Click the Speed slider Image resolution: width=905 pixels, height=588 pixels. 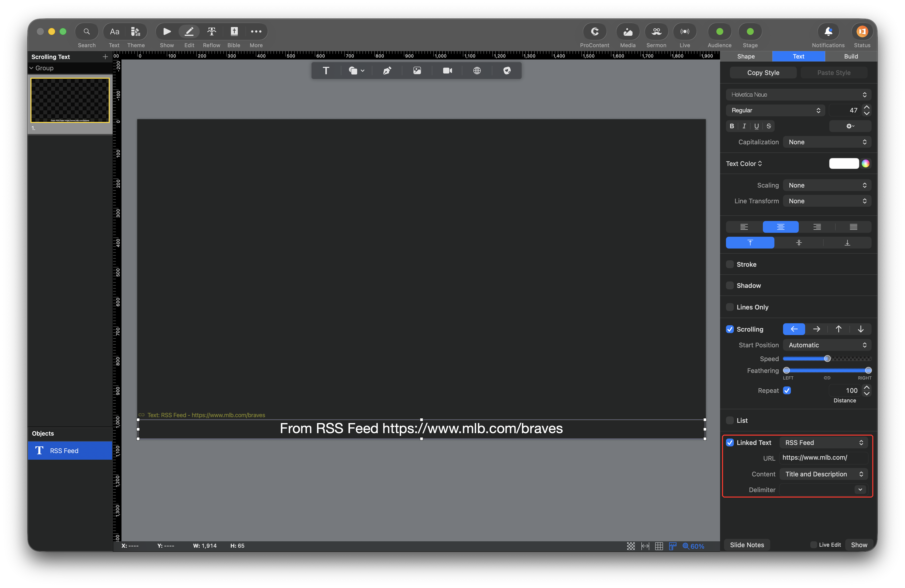827,359
